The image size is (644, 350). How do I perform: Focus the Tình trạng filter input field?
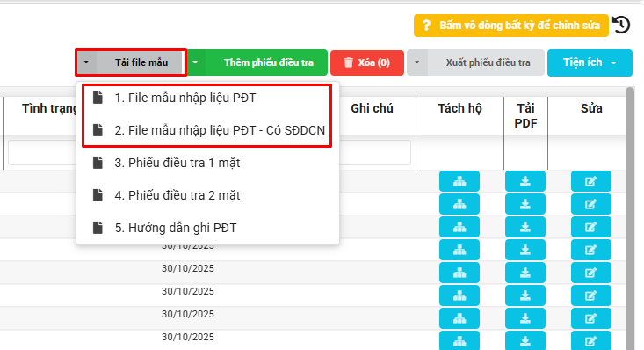(x=42, y=153)
